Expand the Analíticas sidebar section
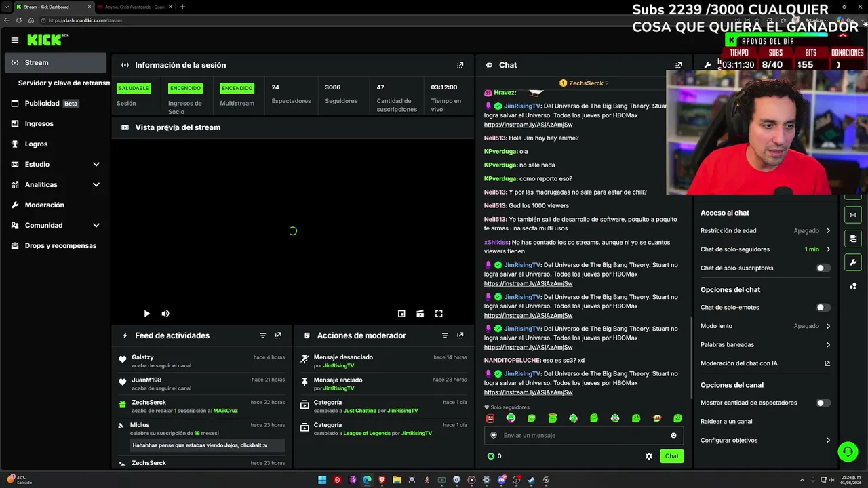This screenshot has width=868, height=488. click(96, 185)
